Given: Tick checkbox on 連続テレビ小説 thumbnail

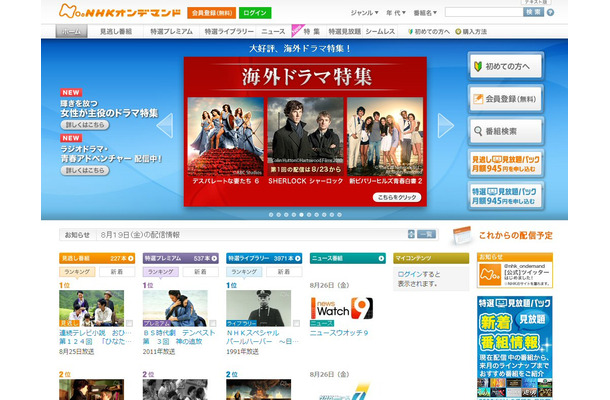Looking at the screenshot, I should coord(129,323).
